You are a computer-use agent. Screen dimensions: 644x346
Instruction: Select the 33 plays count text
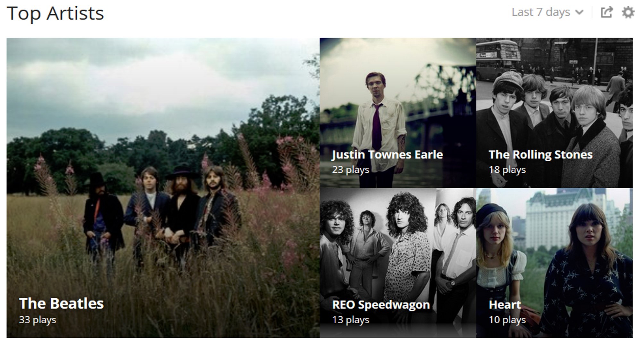tap(38, 320)
